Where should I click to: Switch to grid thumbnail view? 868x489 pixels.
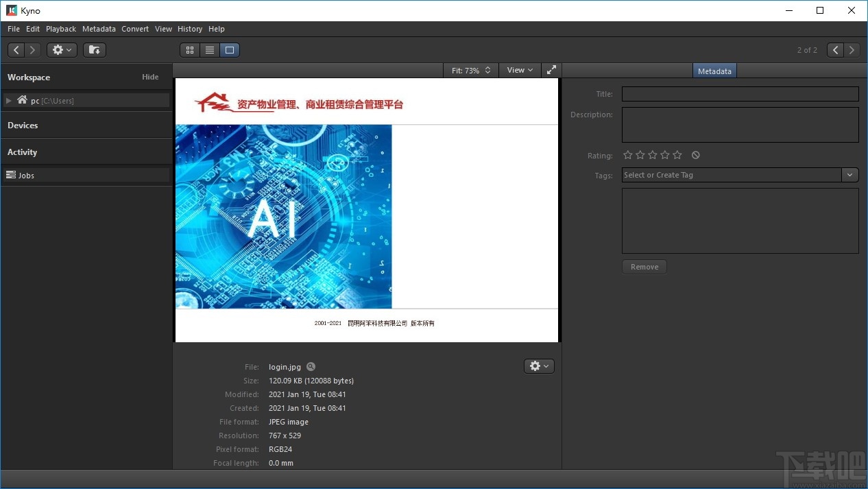(190, 50)
